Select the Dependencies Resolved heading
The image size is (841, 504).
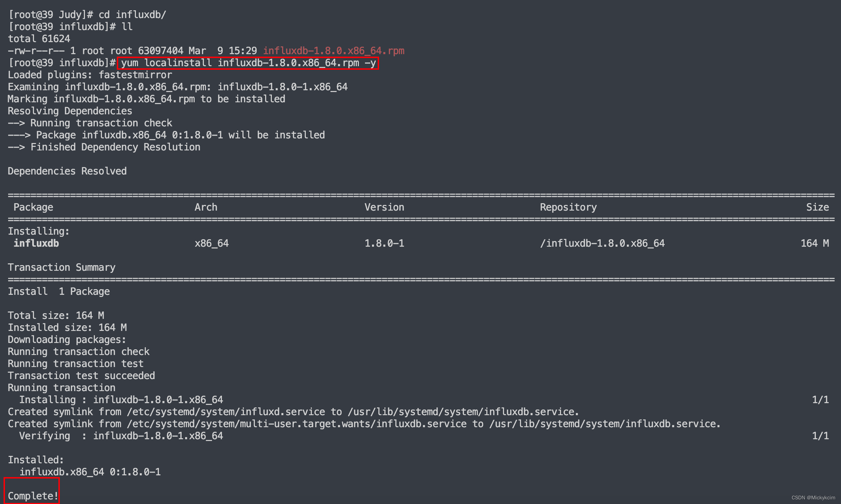[67, 171]
